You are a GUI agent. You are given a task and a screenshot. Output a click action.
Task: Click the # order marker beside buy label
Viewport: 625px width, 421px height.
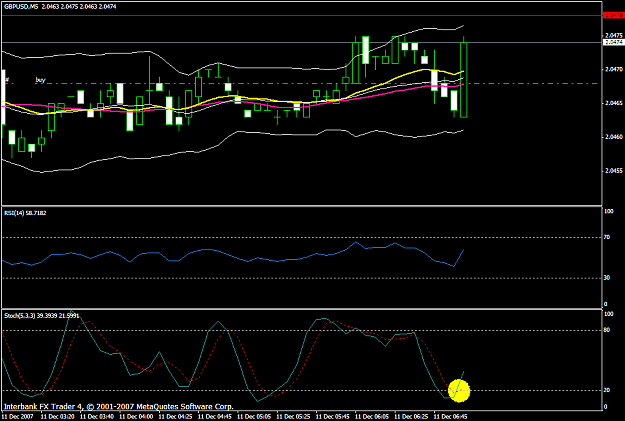click(x=7, y=80)
